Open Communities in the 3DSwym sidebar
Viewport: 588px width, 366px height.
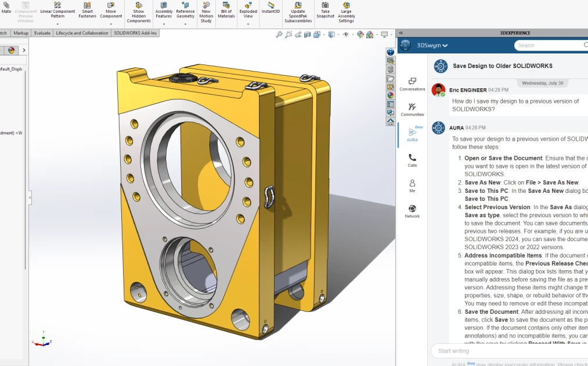(x=412, y=110)
